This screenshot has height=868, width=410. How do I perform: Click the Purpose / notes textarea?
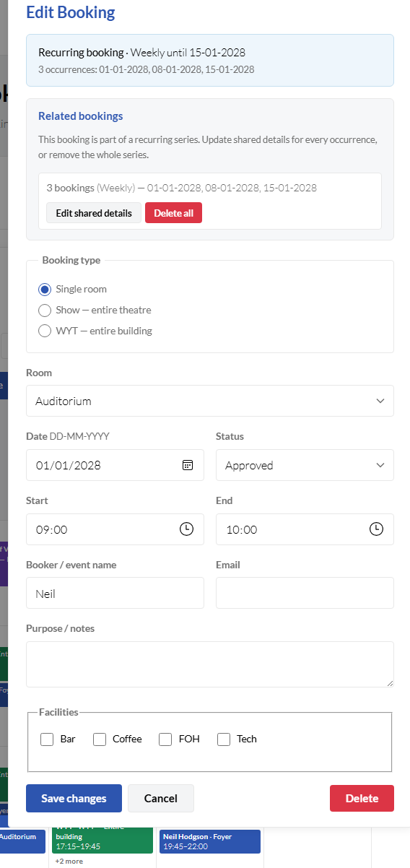click(x=210, y=664)
